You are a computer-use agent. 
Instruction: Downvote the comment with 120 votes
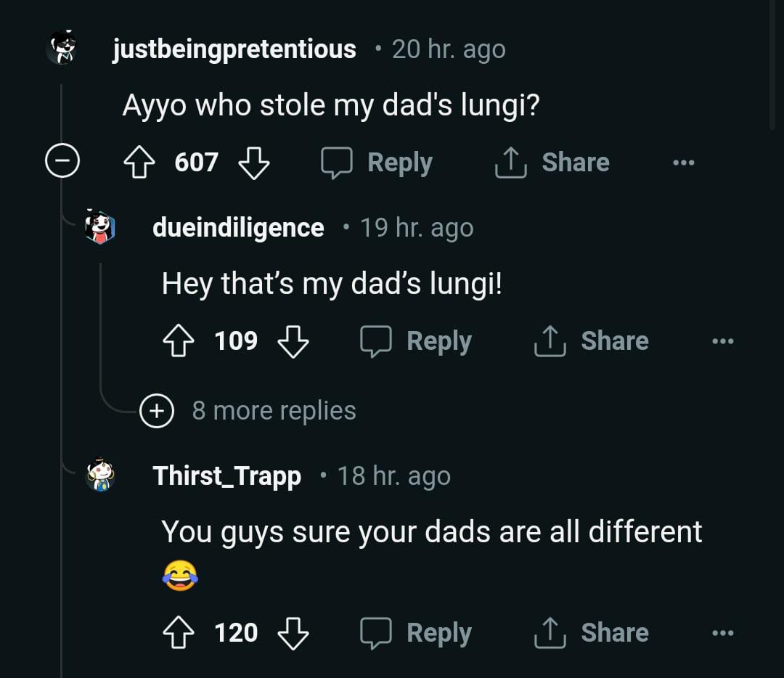293,632
